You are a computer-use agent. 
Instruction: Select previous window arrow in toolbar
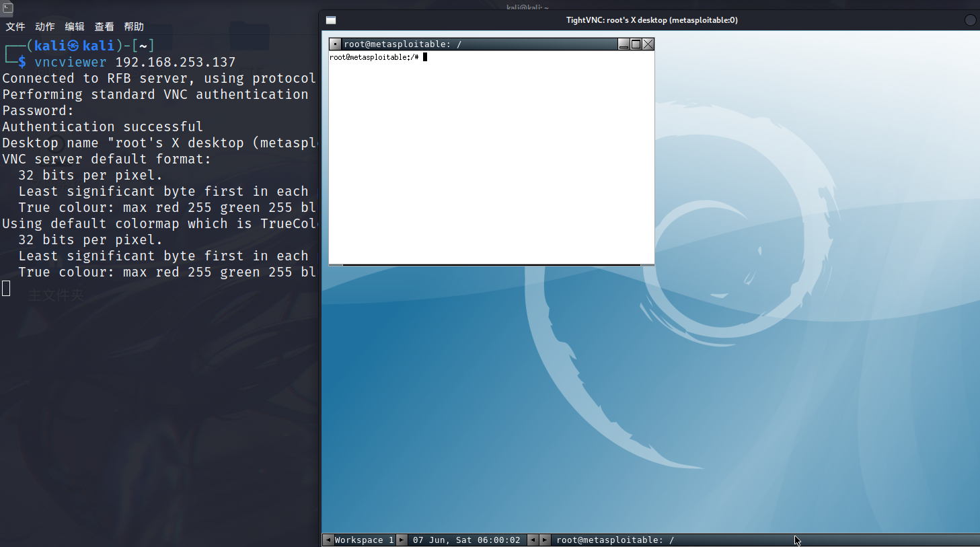click(533, 540)
